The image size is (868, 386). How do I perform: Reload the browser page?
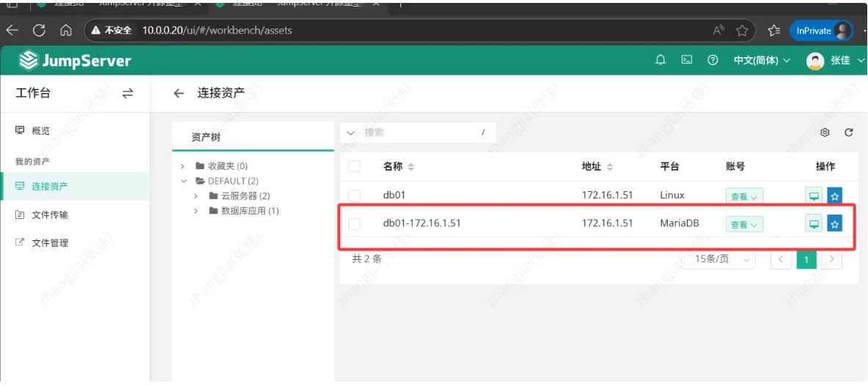click(39, 31)
